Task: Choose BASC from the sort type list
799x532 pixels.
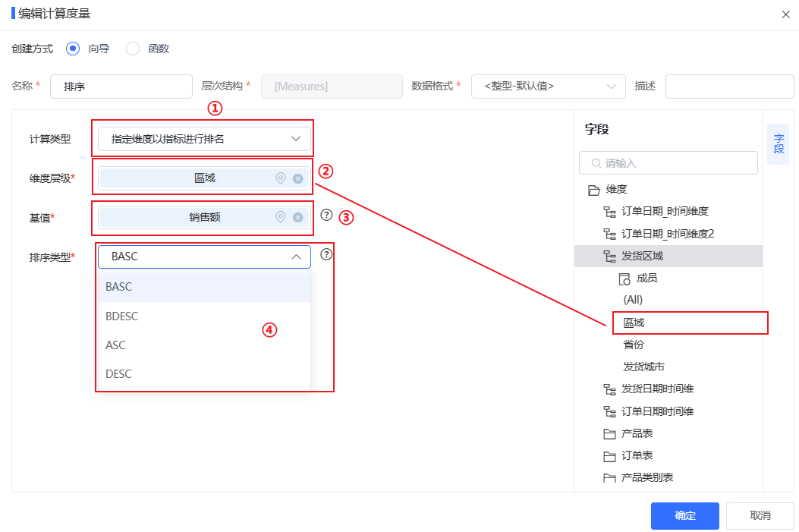Action: 204,287
